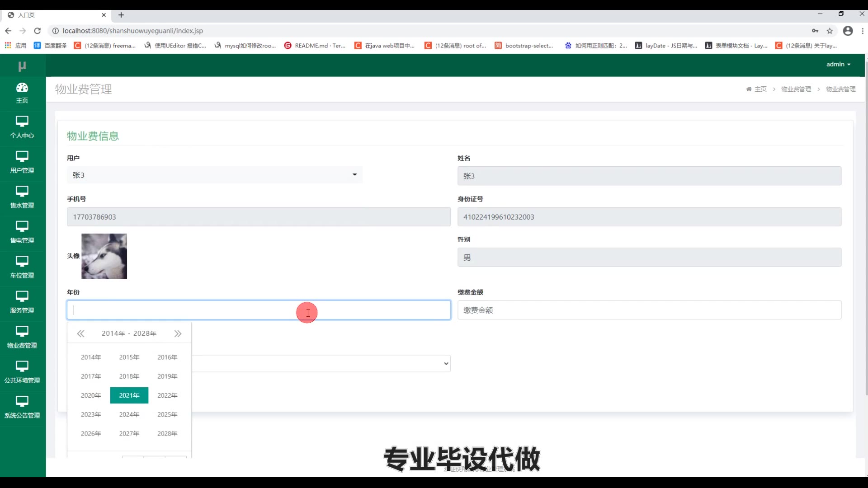Open the select box beside the datepicker
Screen dimensions: 868x488
(321, 363)
